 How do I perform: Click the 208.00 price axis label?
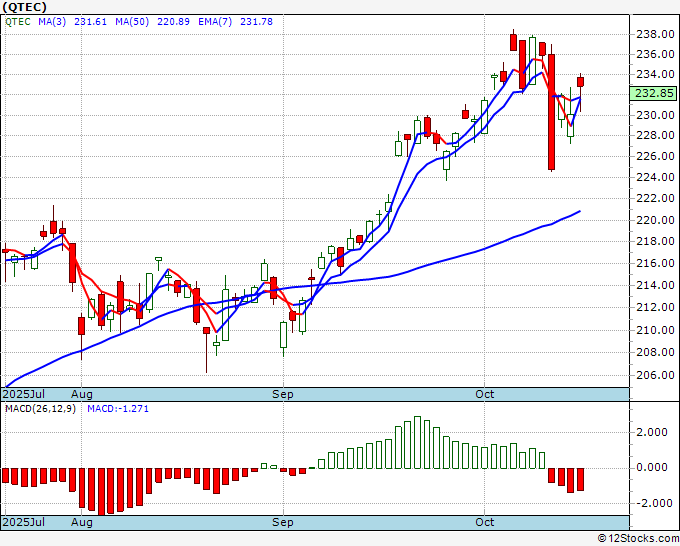click(655, 353)
